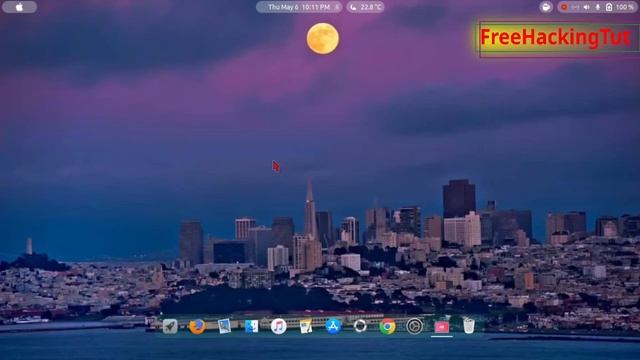Launch Google Chrome from the dock
Viewport: 640px width, 360px height.
click(387, 326)
